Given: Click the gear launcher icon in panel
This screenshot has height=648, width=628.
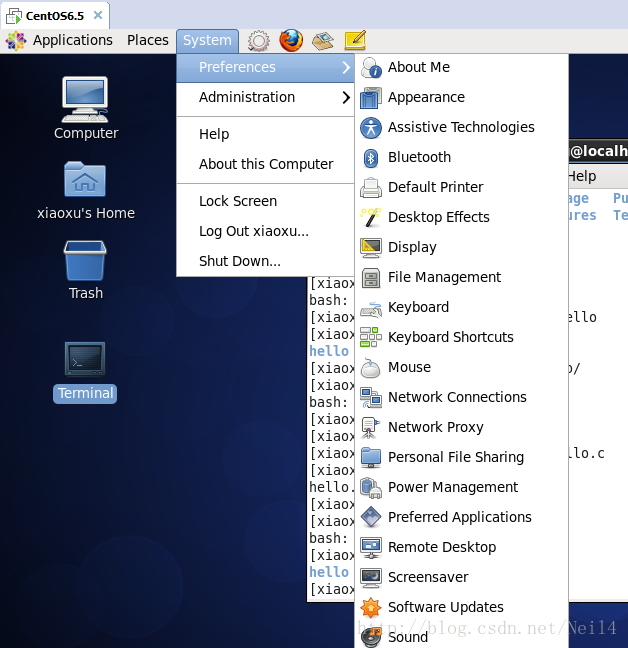Looking at the screenshot, I should (x=259, y=40).
